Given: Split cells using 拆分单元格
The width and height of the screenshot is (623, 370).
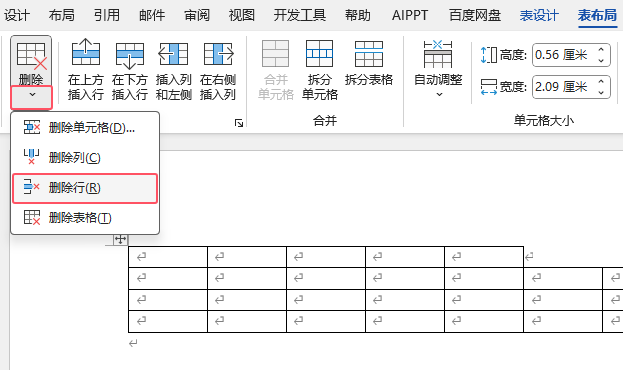Looking at the screenshot, I should [x=319, y=70].
